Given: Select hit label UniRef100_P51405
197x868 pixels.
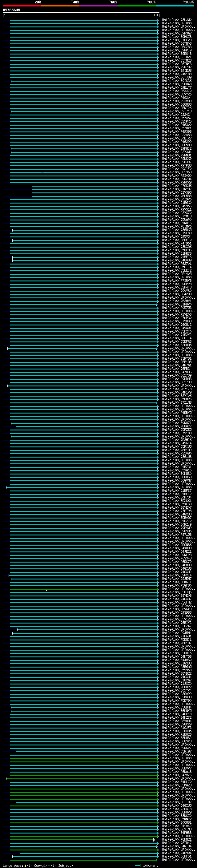Looking at the screenshot, I should [x=176, y=274].
